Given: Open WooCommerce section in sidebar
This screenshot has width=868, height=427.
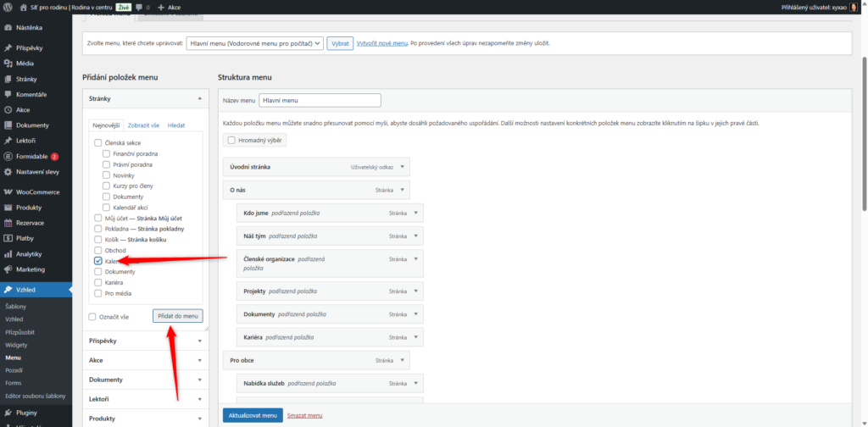Looking at the screenshot, I should coord(38,192).
